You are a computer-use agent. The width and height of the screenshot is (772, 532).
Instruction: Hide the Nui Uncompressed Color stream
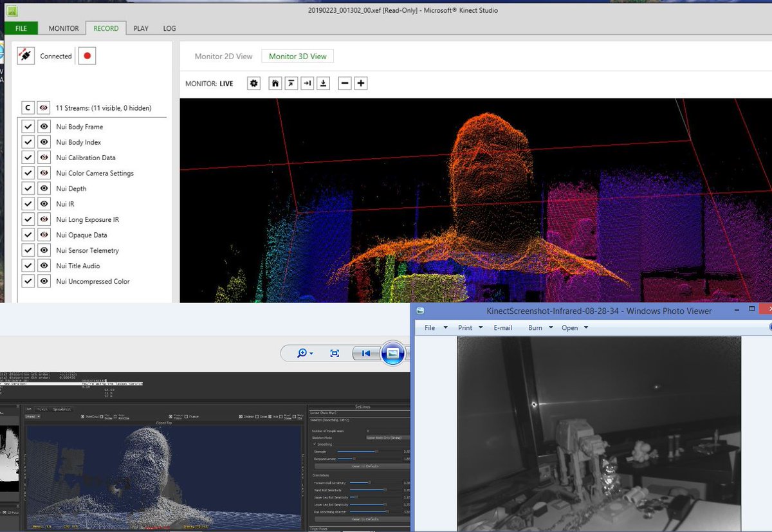[44, 281]
